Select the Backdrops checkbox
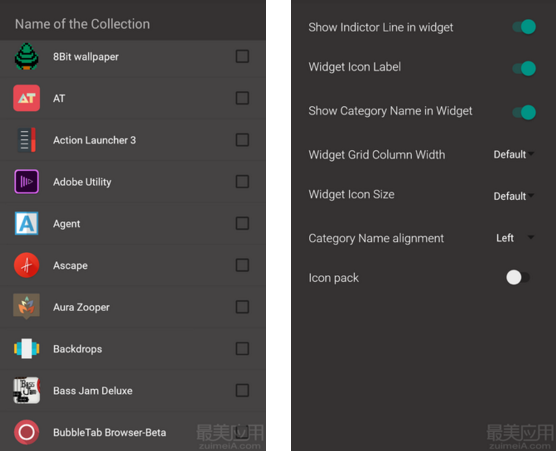556x451 pixels. tap(242, 349)
